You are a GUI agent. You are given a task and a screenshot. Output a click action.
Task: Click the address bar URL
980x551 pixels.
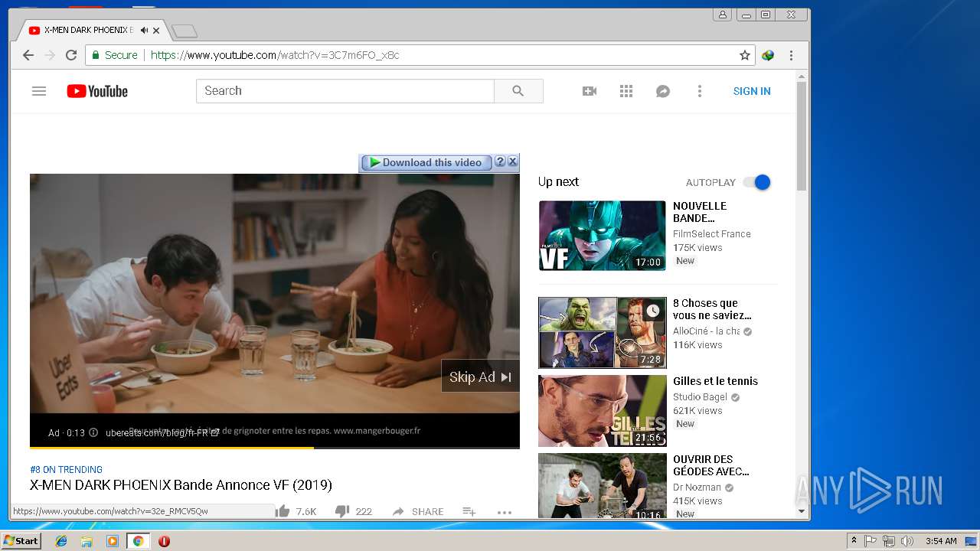point(275,55)
